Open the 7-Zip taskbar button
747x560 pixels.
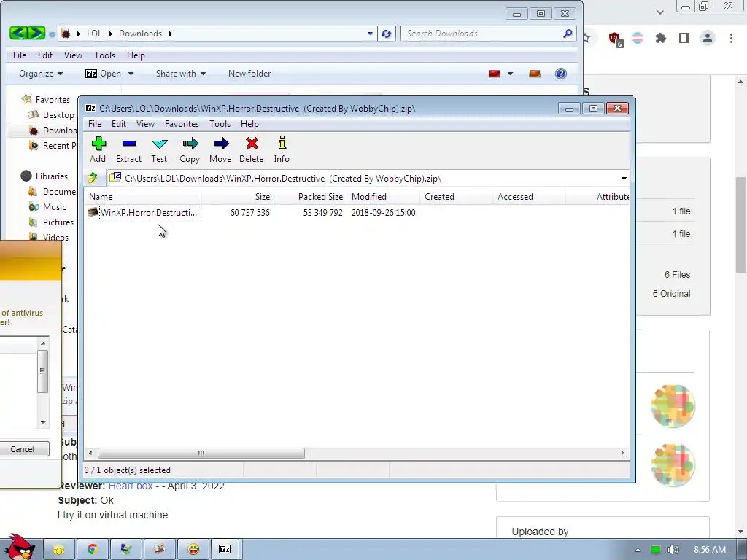tap(225, 550)
